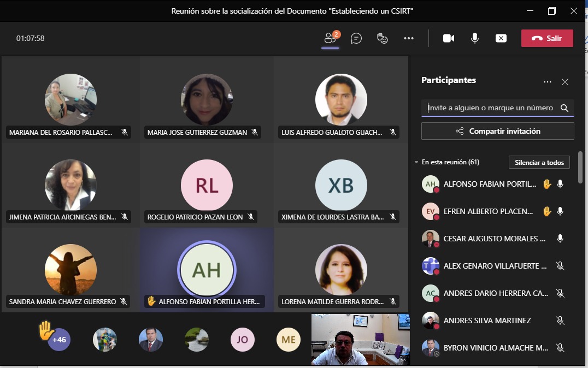Select Lorena Matilde Guerra tile
The height and width of the screenshot is (368, 588).
[341, 270]
